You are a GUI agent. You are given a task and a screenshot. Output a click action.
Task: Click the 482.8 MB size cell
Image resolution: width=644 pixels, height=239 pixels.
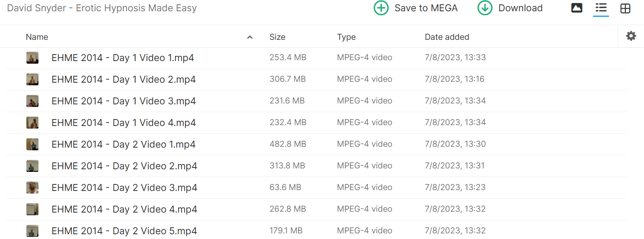click(x=288, y=144)
